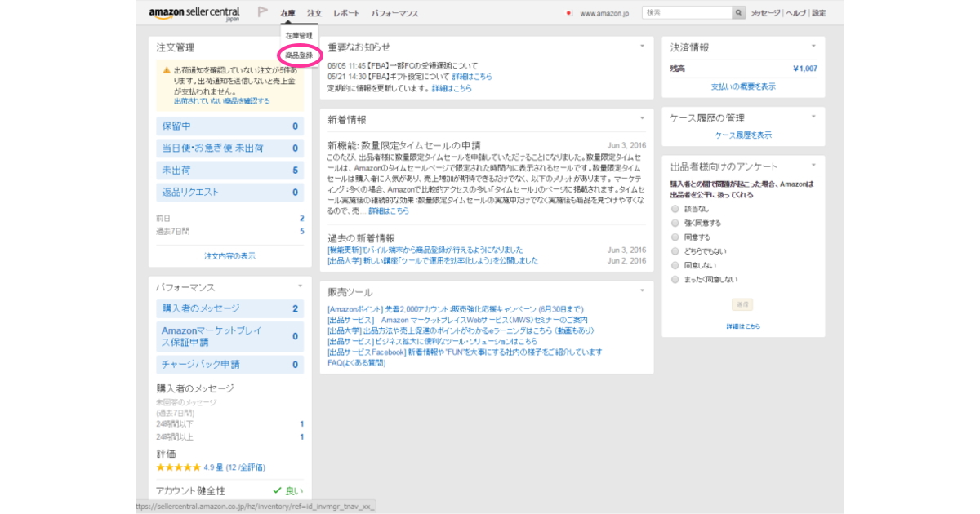Click the ¥1,007 balance amount
The image size is (980, 514).
804,69
